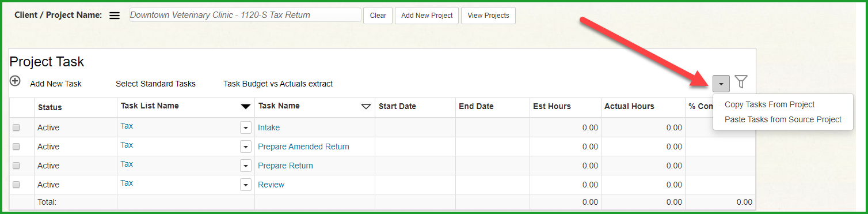
Task: Click the Add New Project button
Action: click(427, 16)
